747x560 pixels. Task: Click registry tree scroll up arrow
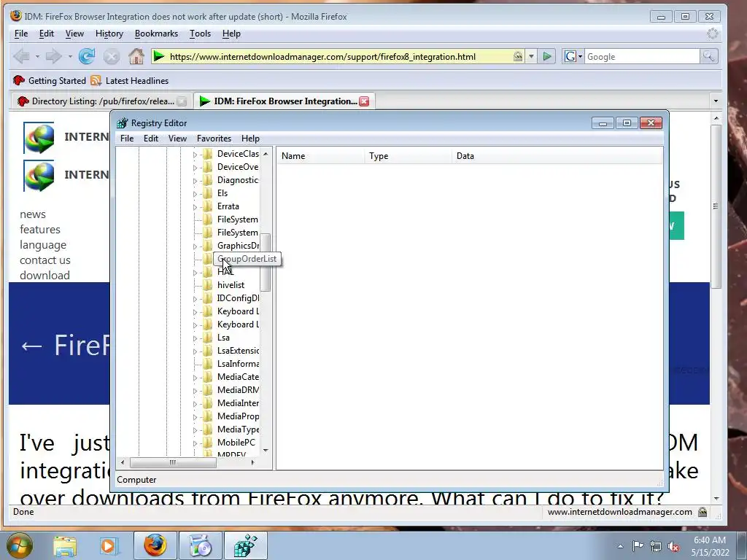[x=266, y=153]
